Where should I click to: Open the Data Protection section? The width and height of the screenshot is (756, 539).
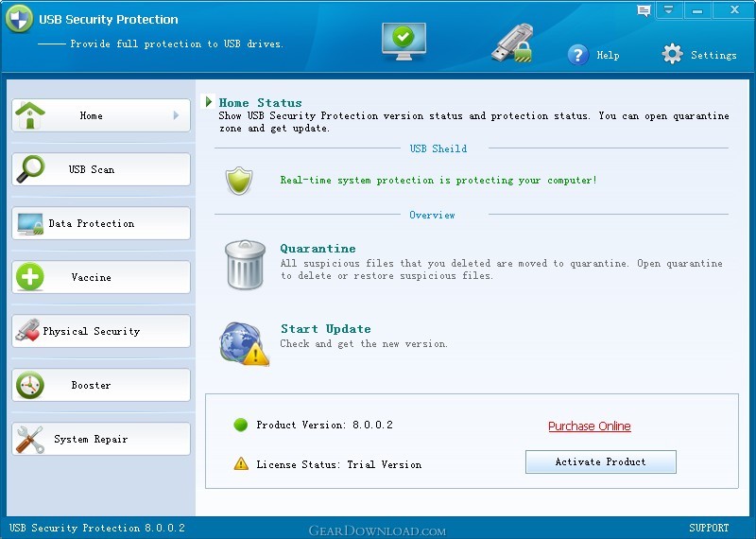tap(101, 223)
